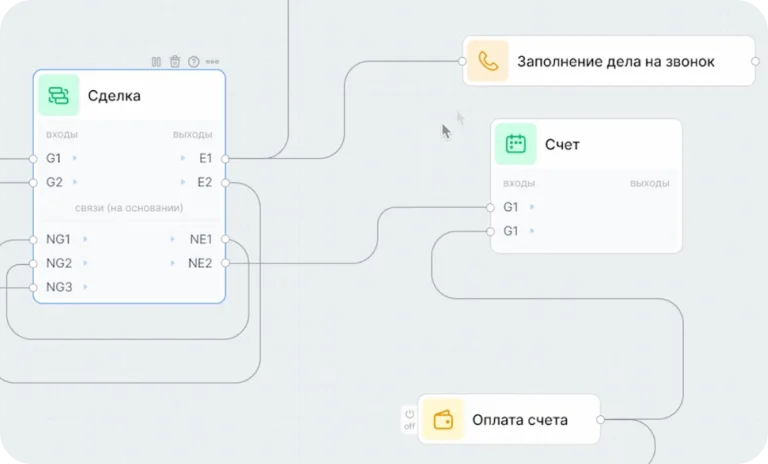The width and height of the screenshot is (768, 464).
Task: Open the three-dots menu above Сделка node
Action: [x=212, y=62]
